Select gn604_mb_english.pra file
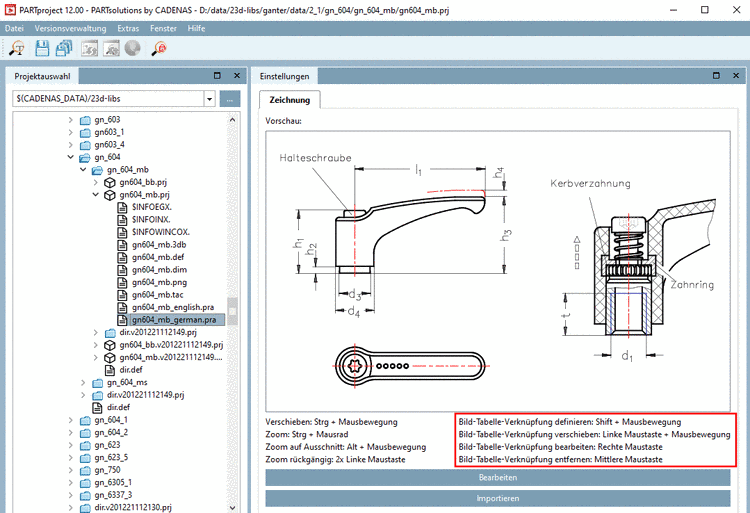 172,307
